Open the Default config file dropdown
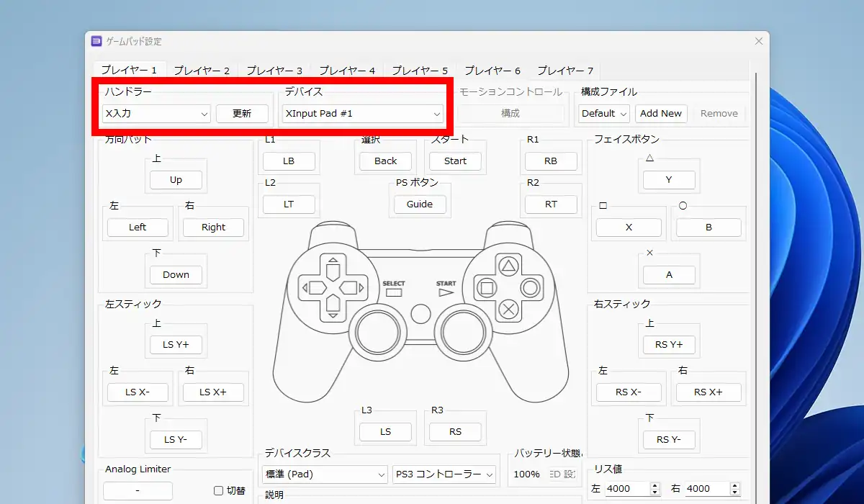Screen dimensions: 864x504 click(x=604, y=114)
